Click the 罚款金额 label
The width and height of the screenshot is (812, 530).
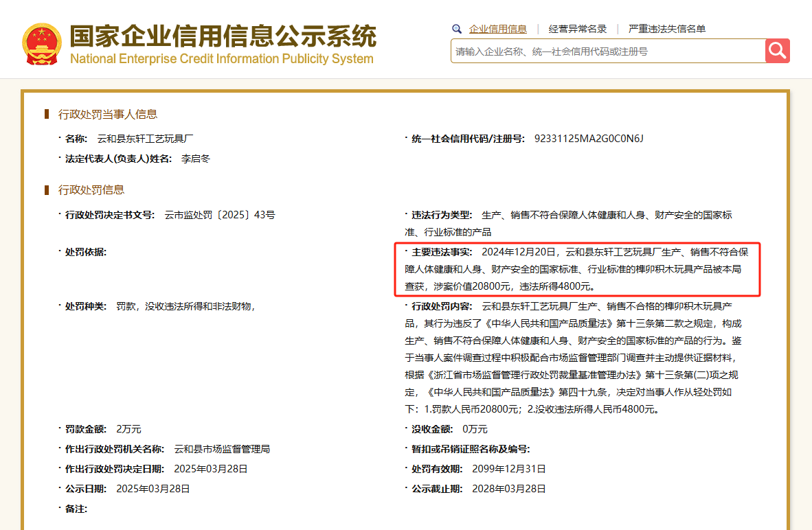point(85,429)
